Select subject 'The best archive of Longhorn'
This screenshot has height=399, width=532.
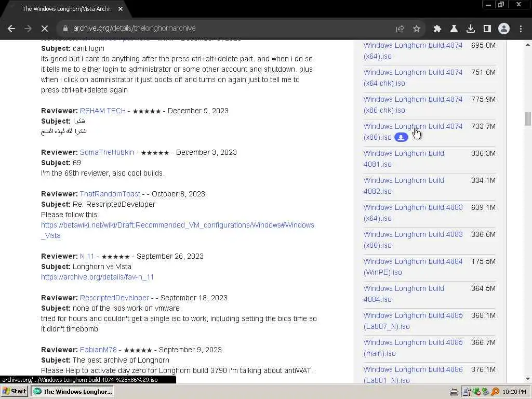click(121, 361)
